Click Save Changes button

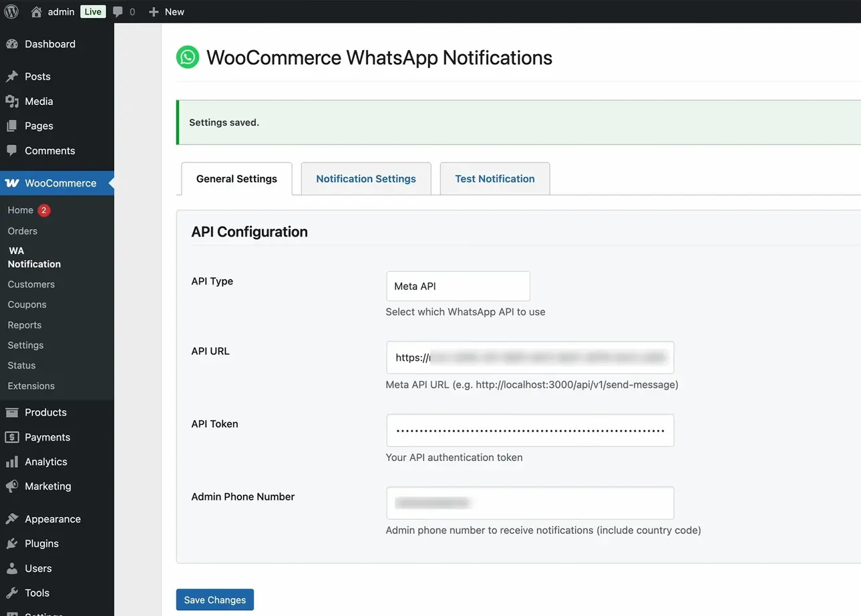[215, 599]
